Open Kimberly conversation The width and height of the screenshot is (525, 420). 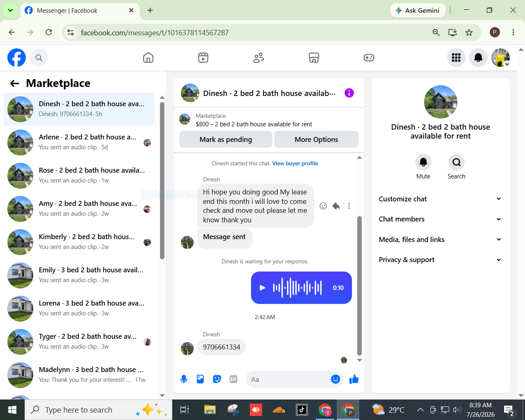pyautogui.click(x=79, y=242)
